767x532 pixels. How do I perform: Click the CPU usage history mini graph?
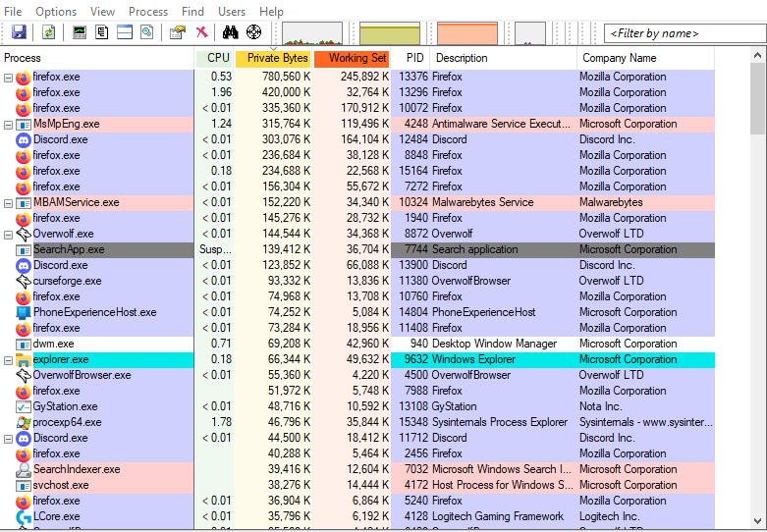312,33
